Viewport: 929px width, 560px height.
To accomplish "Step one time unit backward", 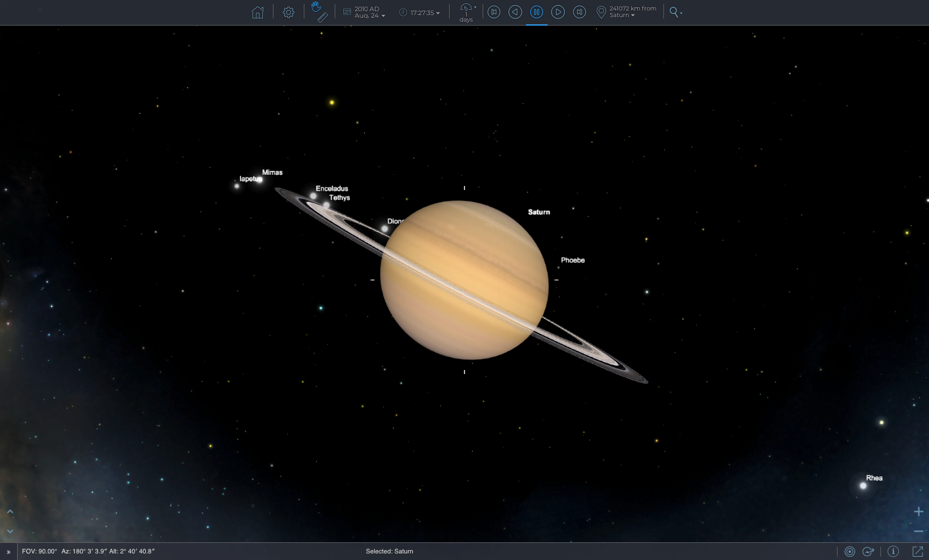I will 494,12.
